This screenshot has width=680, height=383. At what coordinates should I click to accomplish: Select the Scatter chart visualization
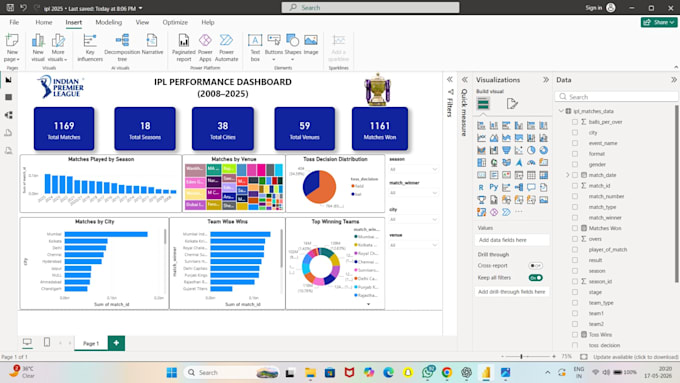tap(519, 150)
